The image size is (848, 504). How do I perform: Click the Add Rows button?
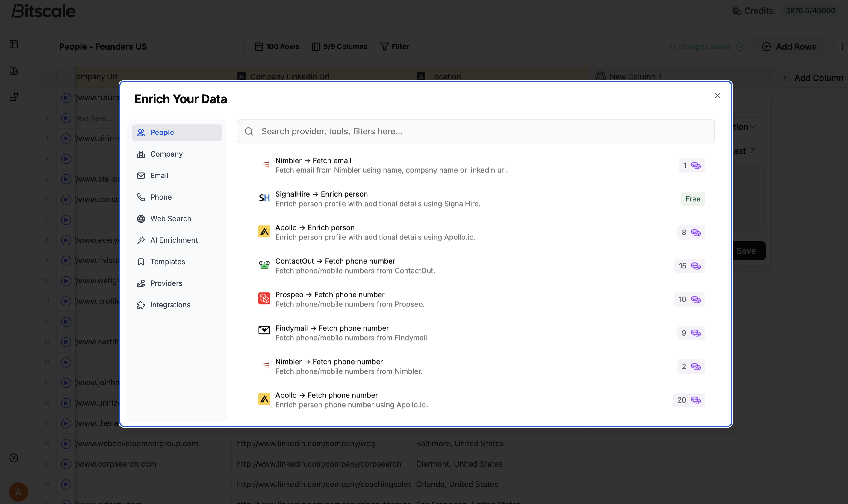coord(789,46)
